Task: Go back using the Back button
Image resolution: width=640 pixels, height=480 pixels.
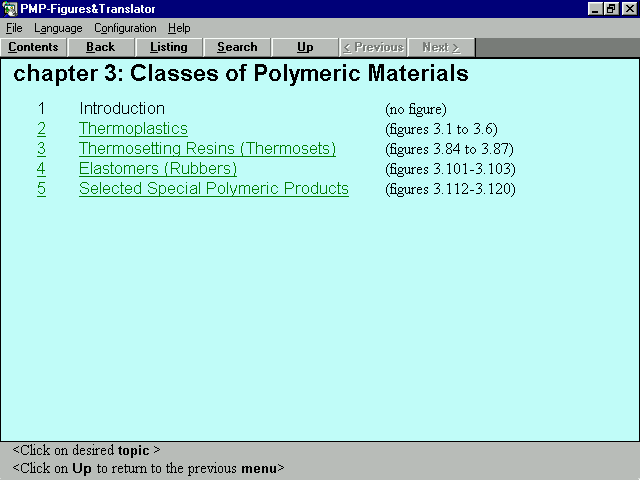Action: point(101,47)
